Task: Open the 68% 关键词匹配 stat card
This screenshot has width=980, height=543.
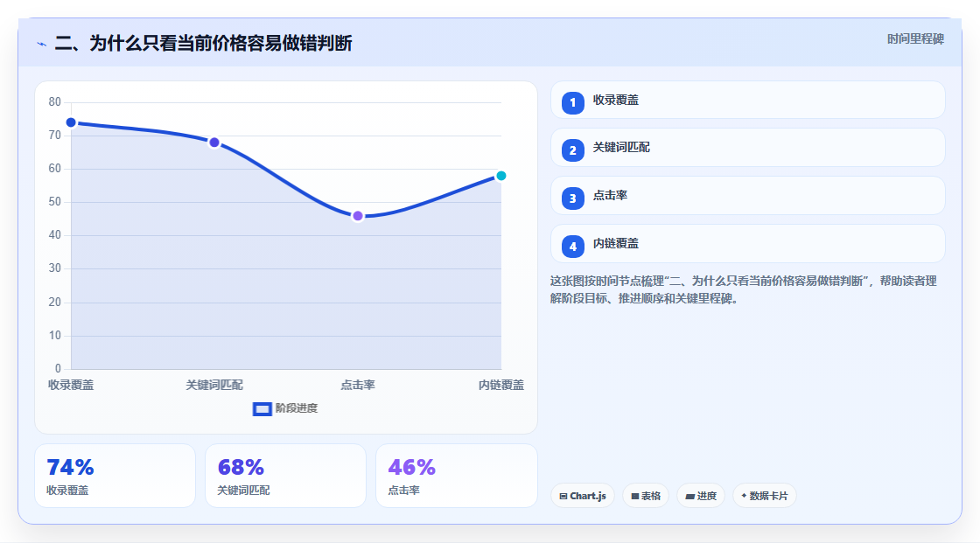Action: click(285, 477)
